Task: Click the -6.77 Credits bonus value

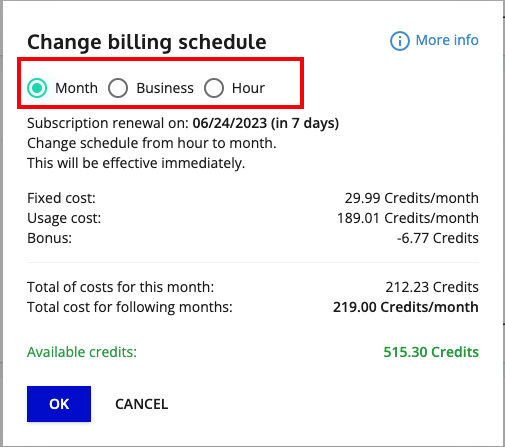Action: coord(438,238)
